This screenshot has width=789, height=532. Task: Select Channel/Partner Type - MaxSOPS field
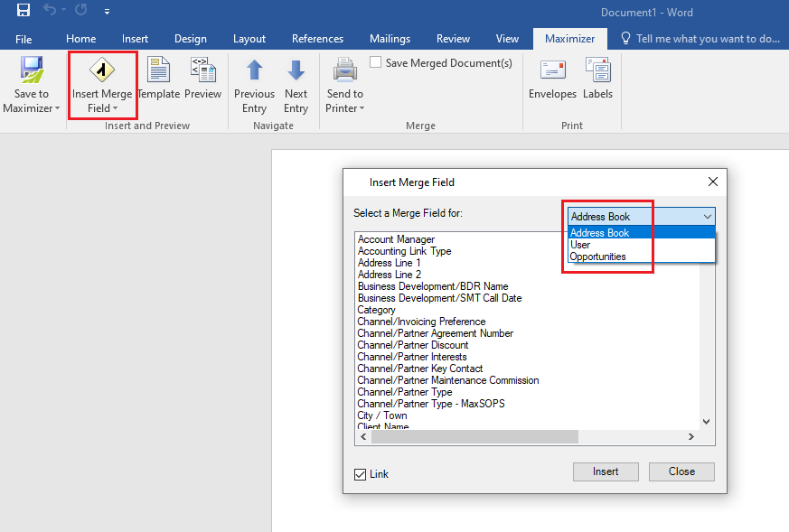(x=431, y=404)
